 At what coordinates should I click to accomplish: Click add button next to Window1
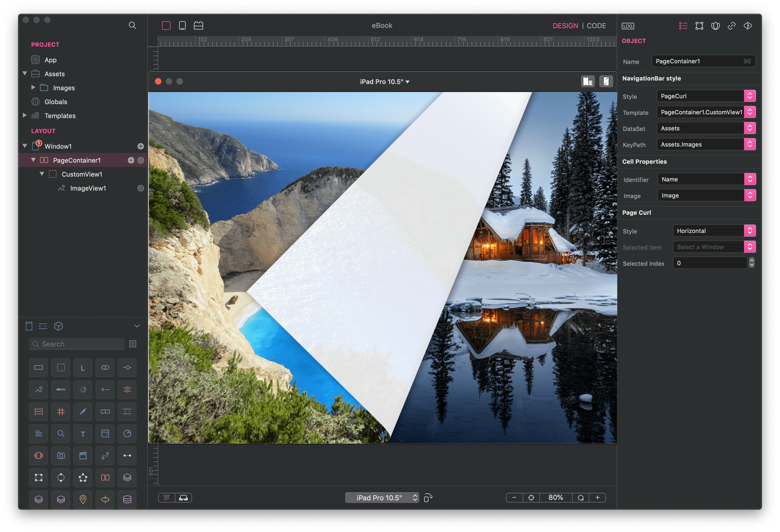point(140,146)
